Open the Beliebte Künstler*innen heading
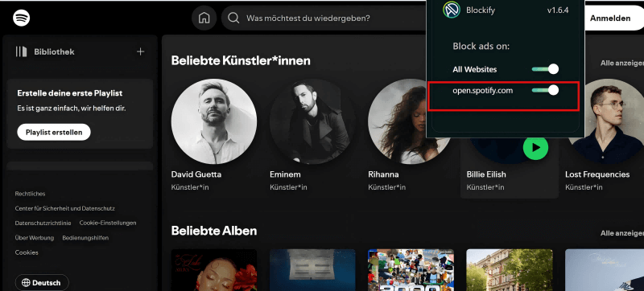644x291 pixels. coord(241,60)
